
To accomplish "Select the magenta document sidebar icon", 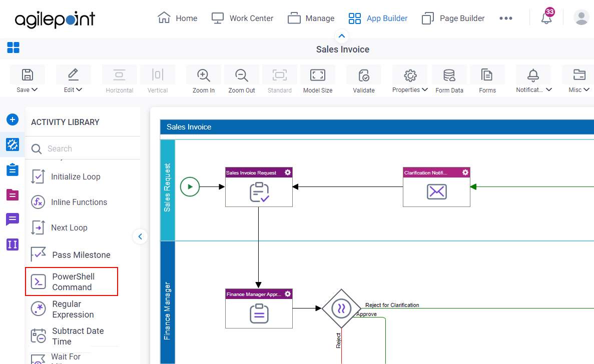I will point(13,194).
